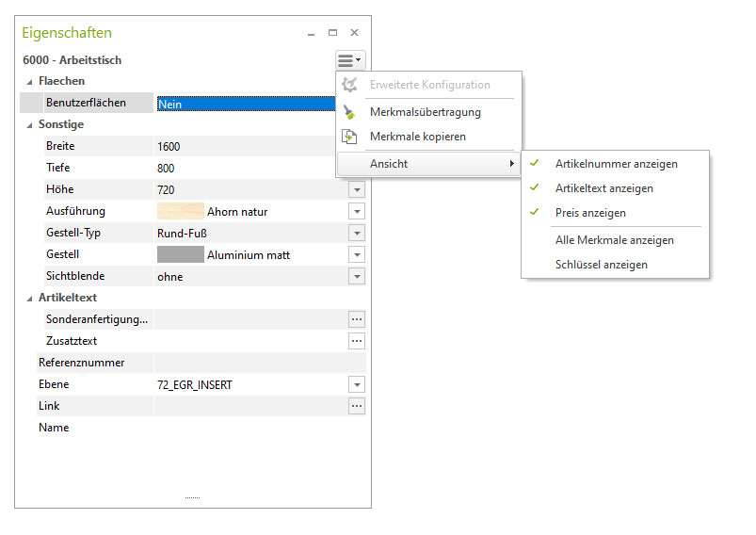Open the Zusatztext ellipsis button
The height and width of the screenshot is (535, 756).
coord(356,341)
